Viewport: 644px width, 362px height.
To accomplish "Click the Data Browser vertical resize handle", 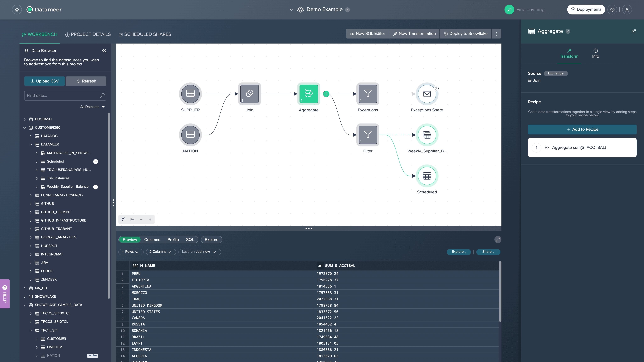I will pyautogui.click(x=114, y=203).
